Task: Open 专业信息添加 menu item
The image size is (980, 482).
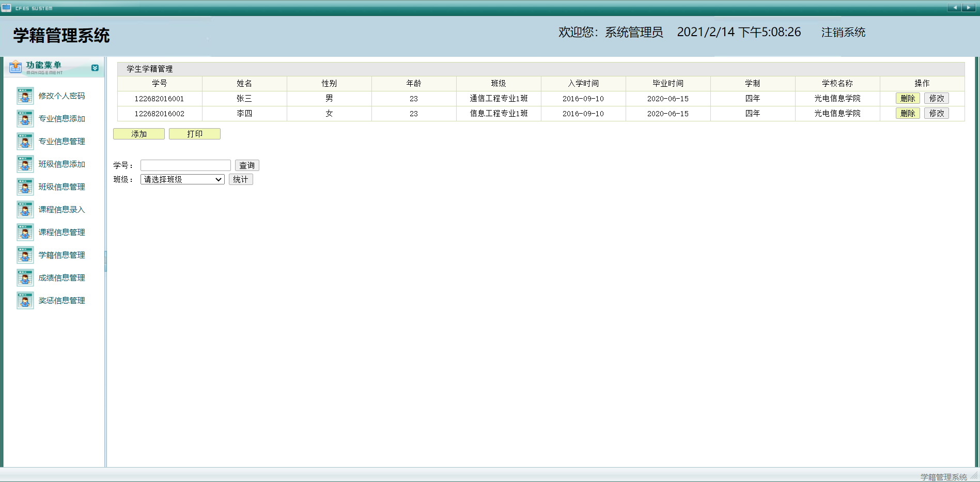Action: coord(61,119)
